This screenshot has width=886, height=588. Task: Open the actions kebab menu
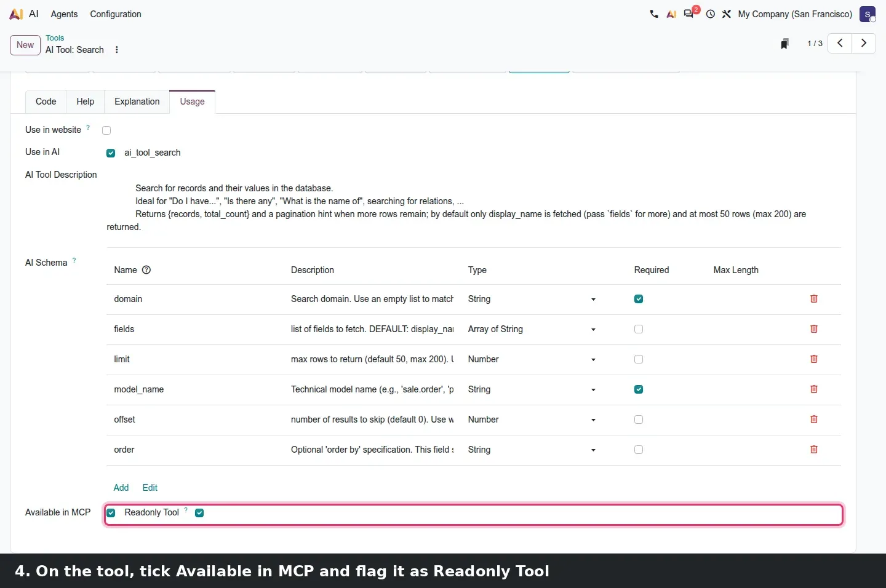tap(117, 50)
